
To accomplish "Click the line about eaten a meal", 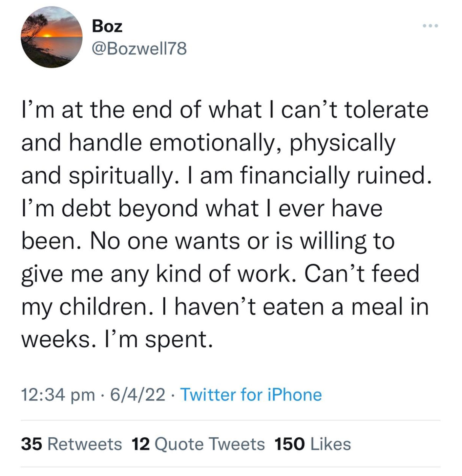I will (225, 306).
